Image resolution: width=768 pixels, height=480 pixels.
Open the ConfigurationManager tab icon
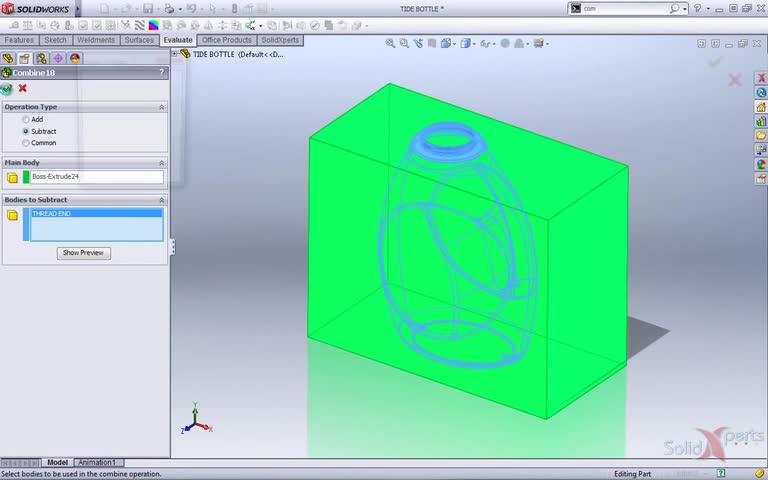coord(41,58)
